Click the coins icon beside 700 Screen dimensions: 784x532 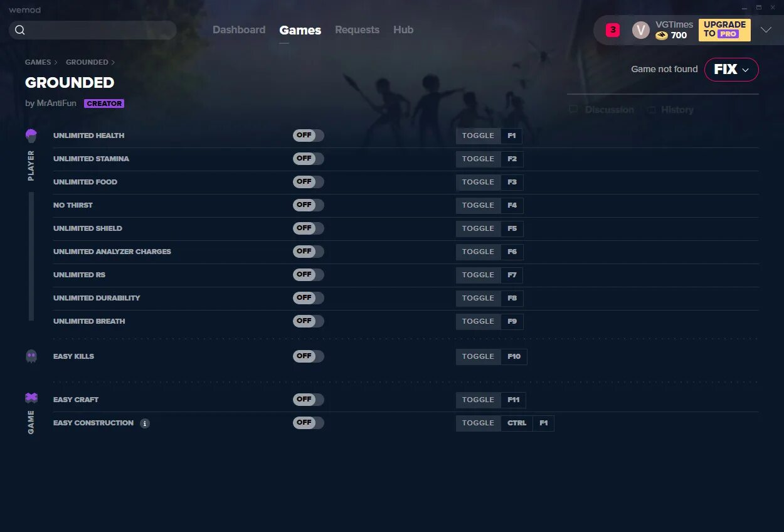[662, 36]
